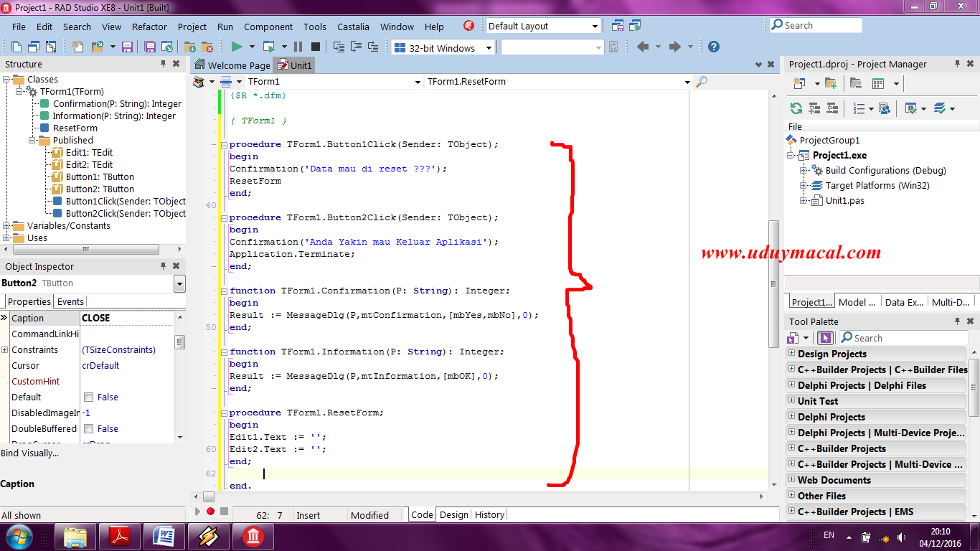The height and width of the screenshot is (551, 980).
Task: Open the Tools menu
Action: coord(314,27)
